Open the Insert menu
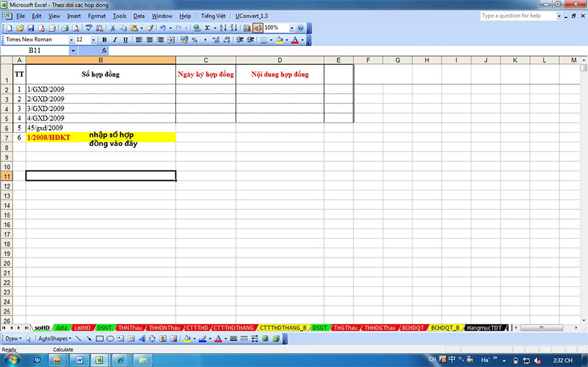Image resolution: width=588 pixels, height=367 pixels. click(x=74, y=16)
